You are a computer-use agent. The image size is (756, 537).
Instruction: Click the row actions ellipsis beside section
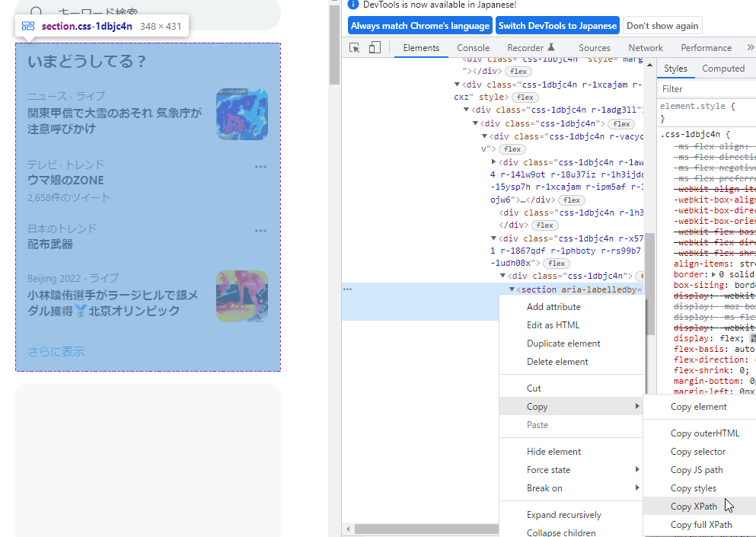coord(347,289)
